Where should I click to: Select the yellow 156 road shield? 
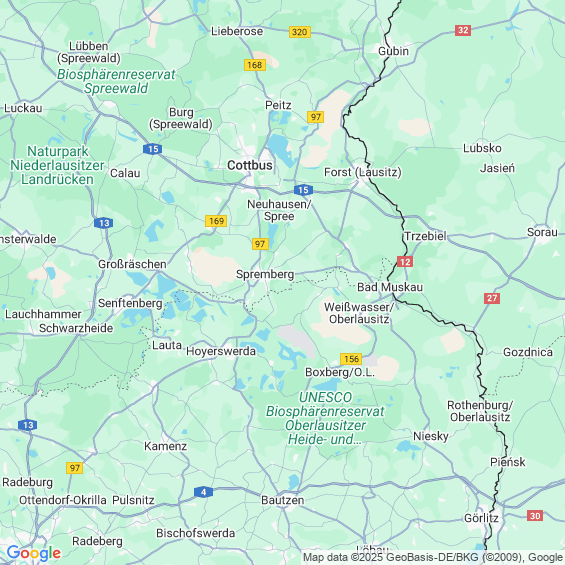click(351, 359)
